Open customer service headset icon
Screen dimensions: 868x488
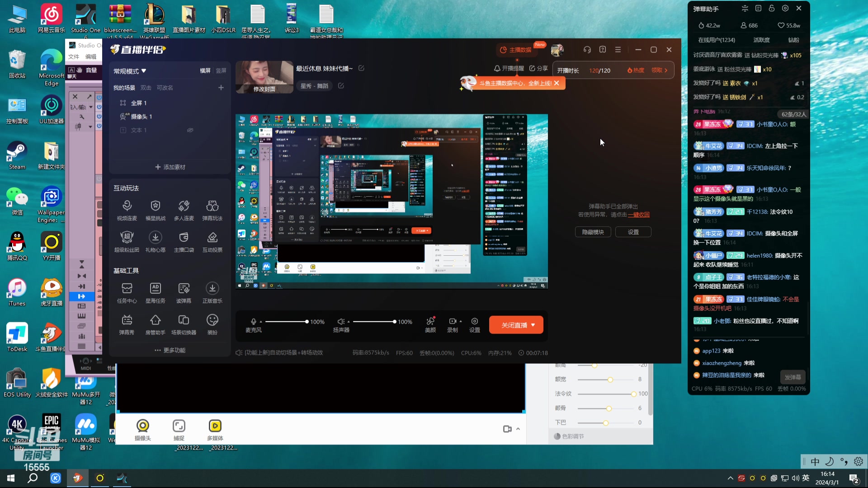[587, 50]
